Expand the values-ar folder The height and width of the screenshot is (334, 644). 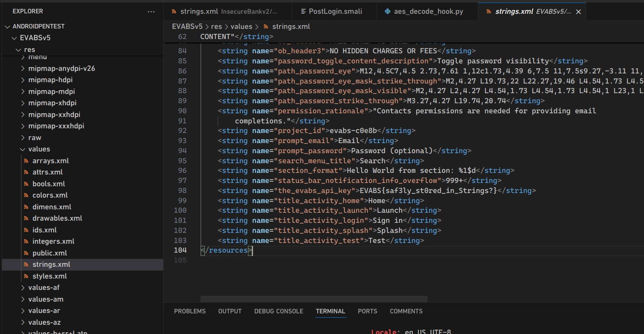(x=23, y=311)
